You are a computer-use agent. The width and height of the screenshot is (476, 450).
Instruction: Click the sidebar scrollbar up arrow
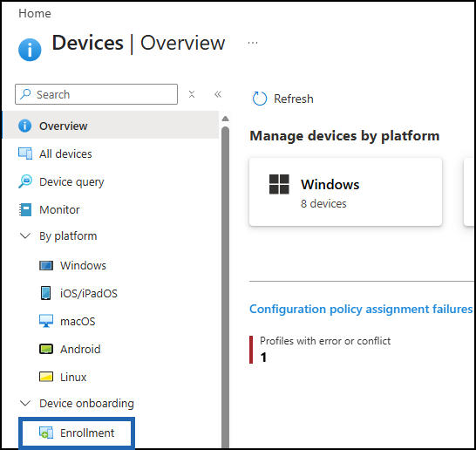tap(225, 119)
